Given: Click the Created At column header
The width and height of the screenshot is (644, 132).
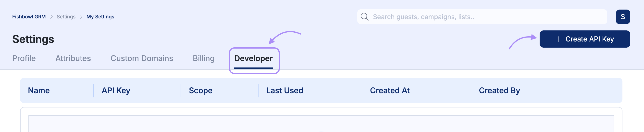Looking at the screenshot, I should tap(389, 91).
